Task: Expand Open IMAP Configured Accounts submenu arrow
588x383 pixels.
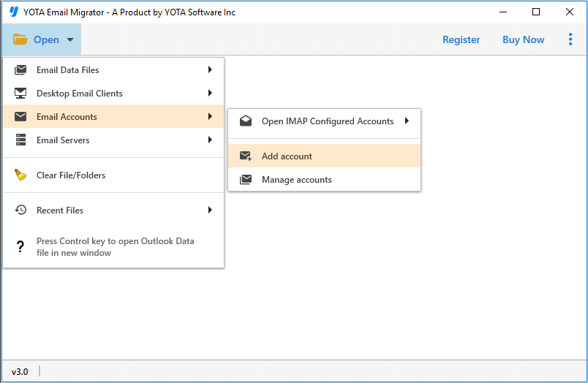Action: click(x=407, y=121)
